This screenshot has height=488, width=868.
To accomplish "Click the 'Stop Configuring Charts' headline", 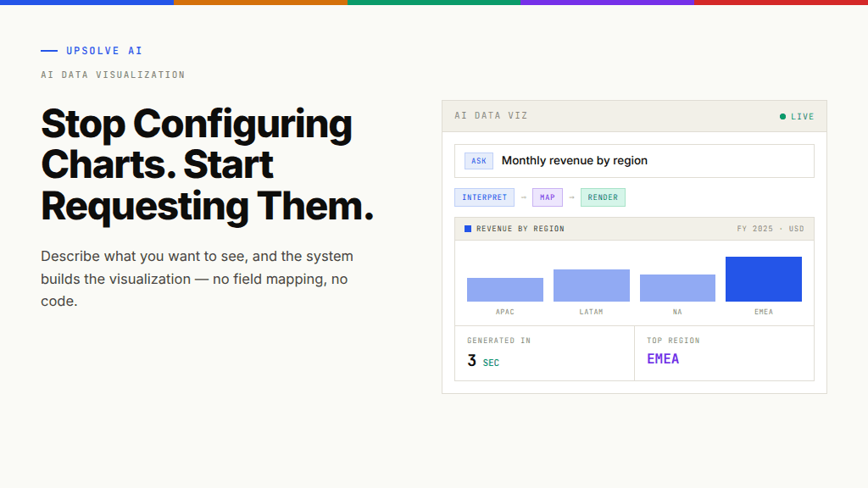I will pos(208,165).
